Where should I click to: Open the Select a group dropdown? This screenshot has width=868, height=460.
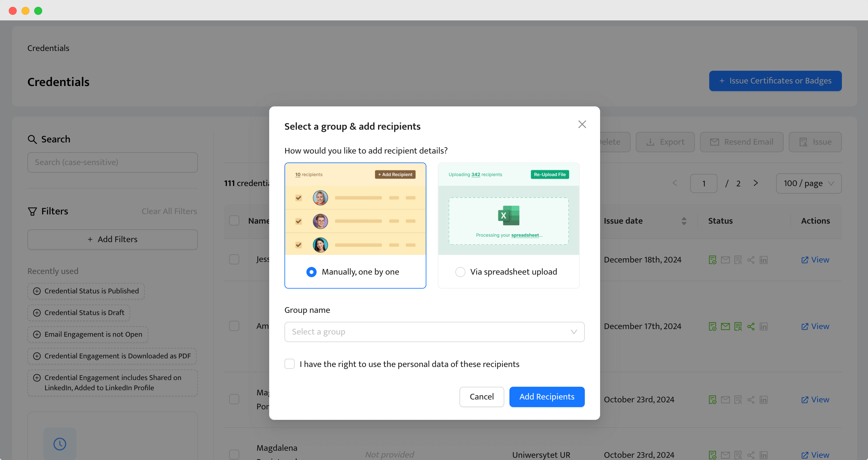point(434,332)
